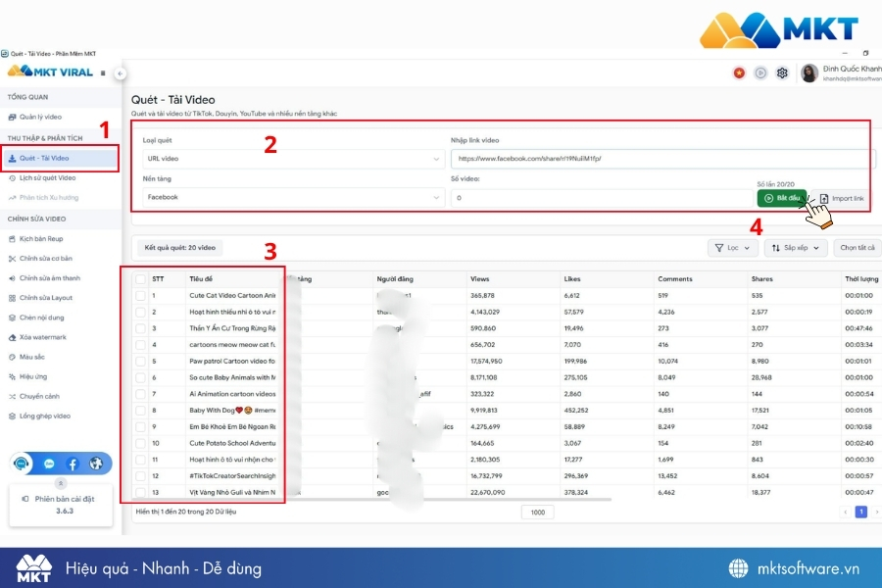882x588 pixels.
Task: Check row 7 Ai Animation cartoon checkbox
Action: tap(140, 394)
